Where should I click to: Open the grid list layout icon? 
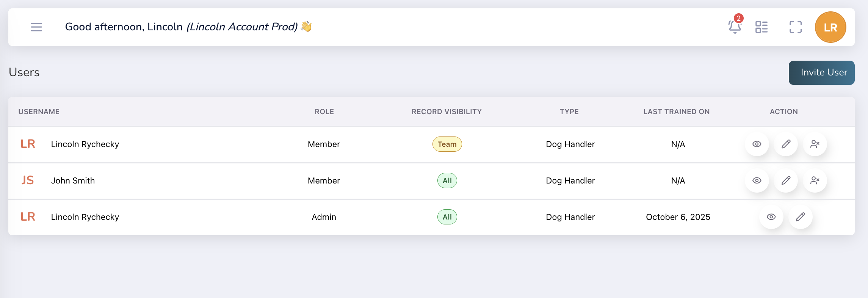pos(761,27)
